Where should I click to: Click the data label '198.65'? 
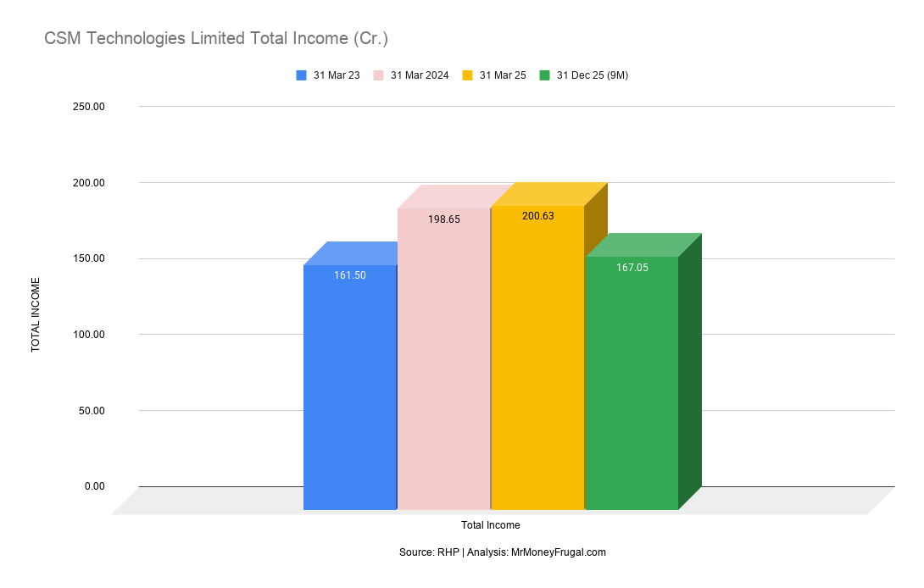click(x=443, y=219)
